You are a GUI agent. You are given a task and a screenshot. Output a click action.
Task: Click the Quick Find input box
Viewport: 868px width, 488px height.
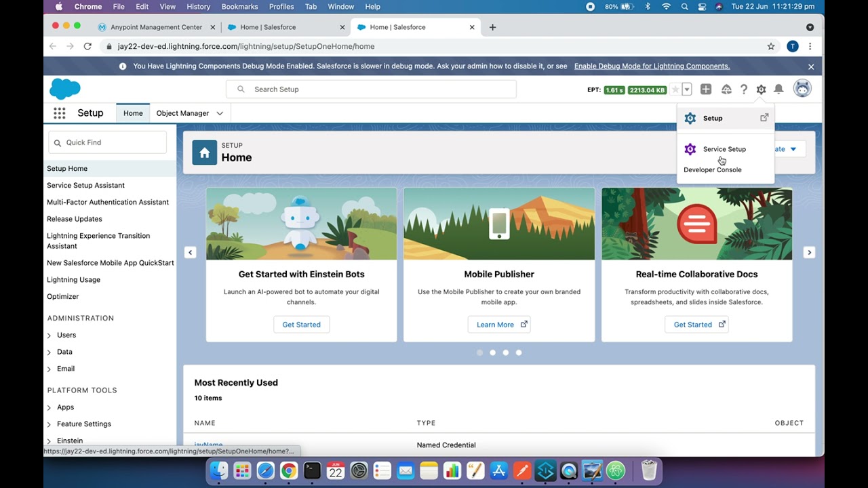tap(107, 142)
